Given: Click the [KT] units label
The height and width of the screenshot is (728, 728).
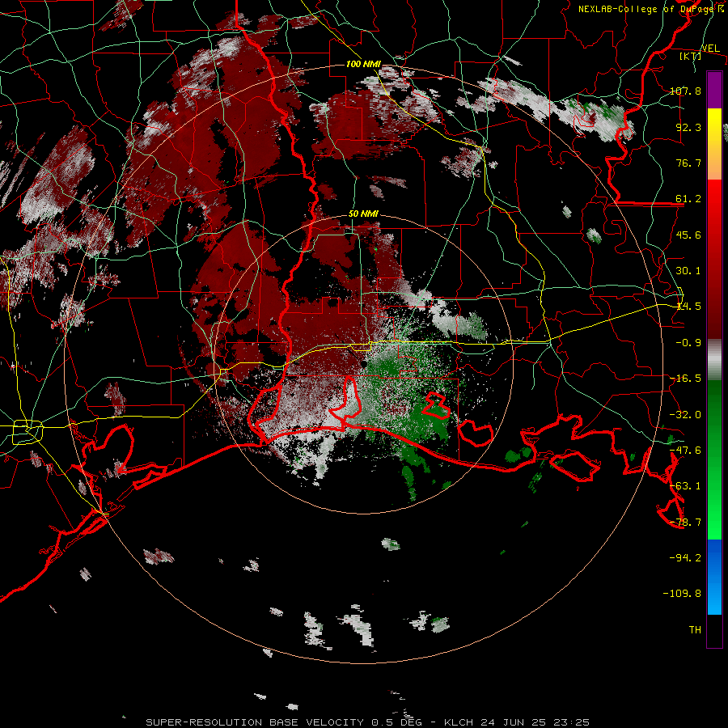Looking at the screenshot, I should point(691,56).
